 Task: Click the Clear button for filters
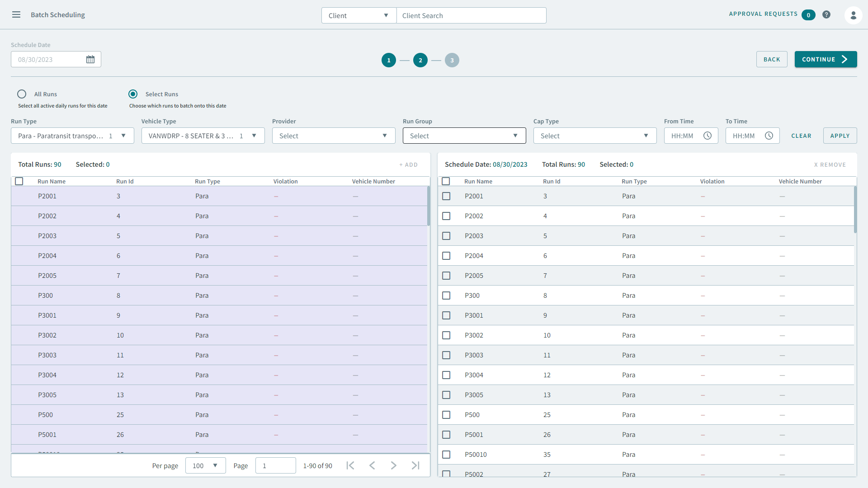pos(801,136)
